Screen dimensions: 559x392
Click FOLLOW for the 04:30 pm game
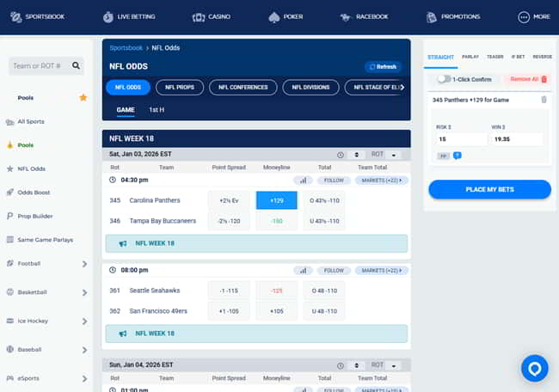coord(334,181)
